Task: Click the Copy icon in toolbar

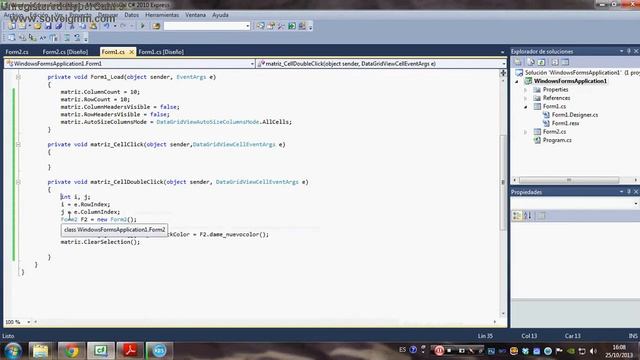Action: (x=82, y=26)
